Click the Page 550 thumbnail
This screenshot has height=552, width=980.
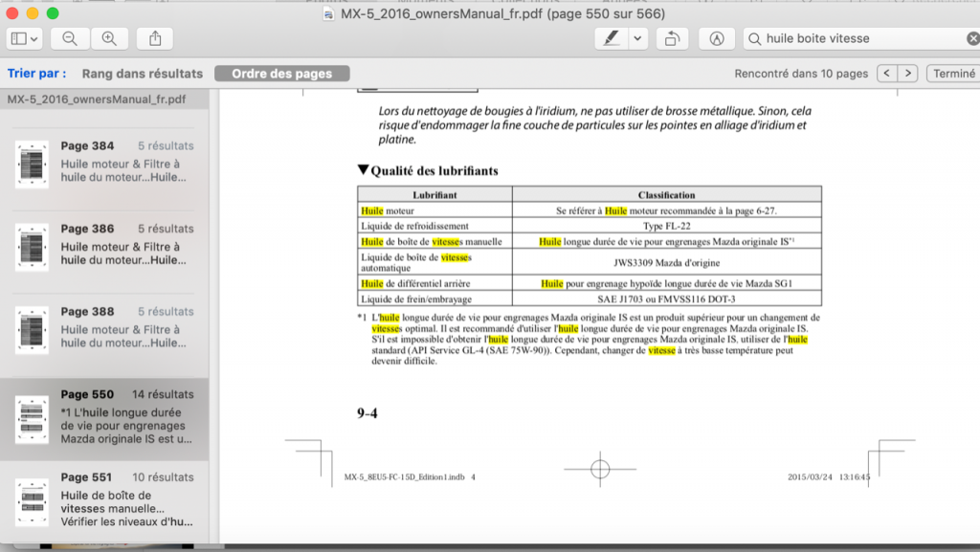pos(32,418)
